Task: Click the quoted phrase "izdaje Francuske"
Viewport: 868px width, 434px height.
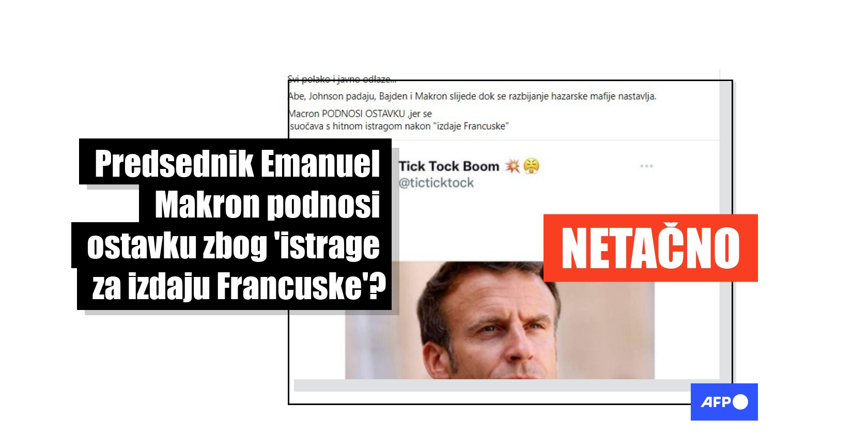Action: tap(471, 126)
